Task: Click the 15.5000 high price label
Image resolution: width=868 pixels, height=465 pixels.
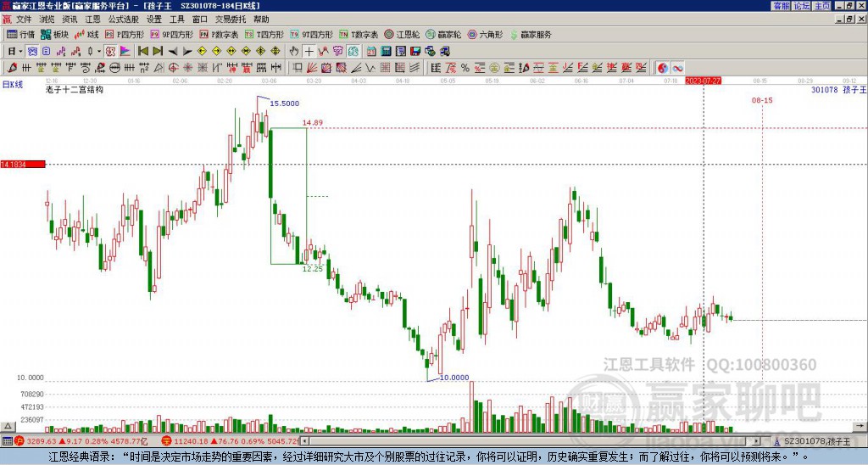Action: pyautogui.click(x=285, y=104)
